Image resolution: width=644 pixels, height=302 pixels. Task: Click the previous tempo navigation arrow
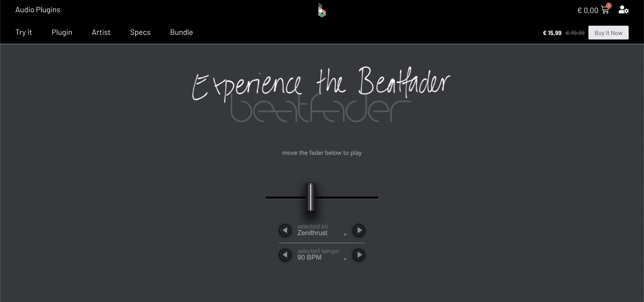285,254
